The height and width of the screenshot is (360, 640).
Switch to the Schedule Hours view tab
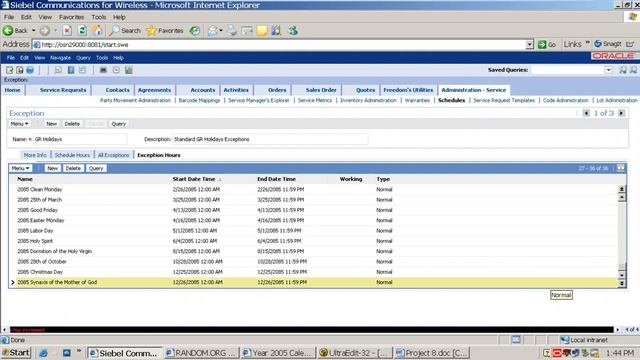(72, 155)
